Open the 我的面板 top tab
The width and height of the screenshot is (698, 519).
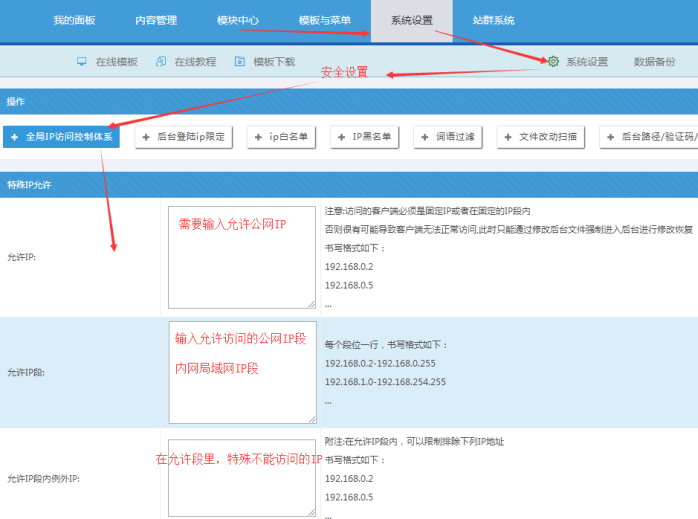(74, 20)
